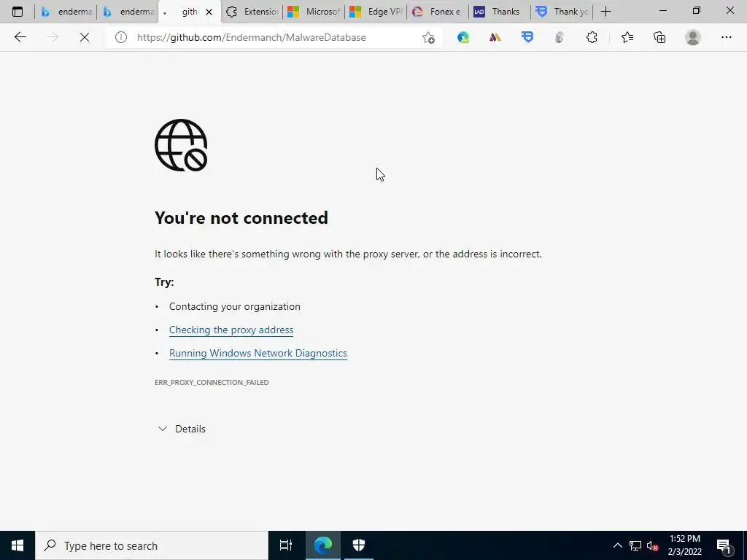Screen dimensions: 747x560
Task: Select the ERR_PROXY_CONNECTION_FAILED text
Action: click(x=212, y=382)
